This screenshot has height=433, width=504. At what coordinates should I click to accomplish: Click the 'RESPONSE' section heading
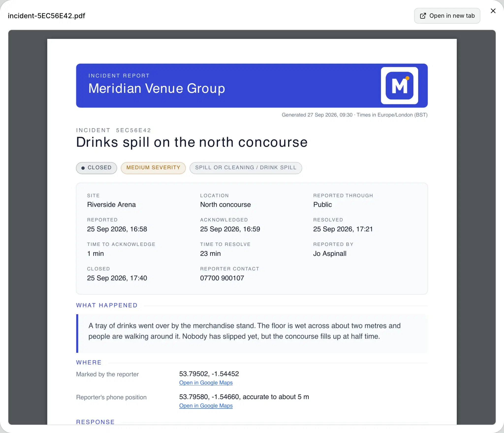(95, 422)
